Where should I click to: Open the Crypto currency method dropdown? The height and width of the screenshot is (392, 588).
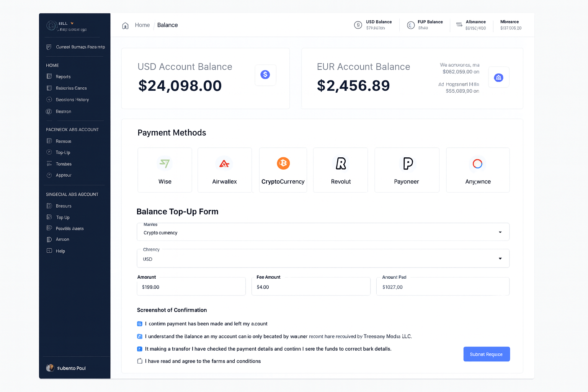[x=323, y=232]
